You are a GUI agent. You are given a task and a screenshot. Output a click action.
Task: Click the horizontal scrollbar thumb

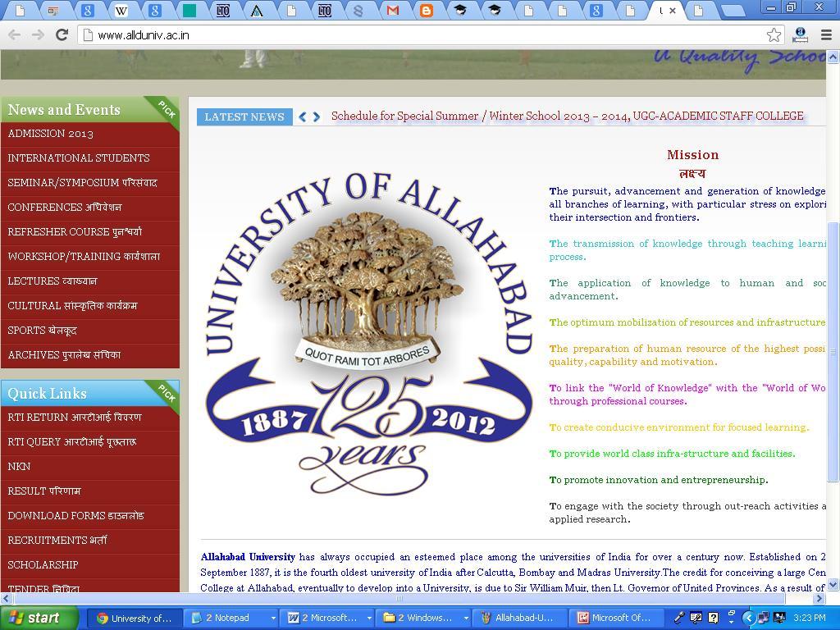pyautogui.click(x=399, y=598)
